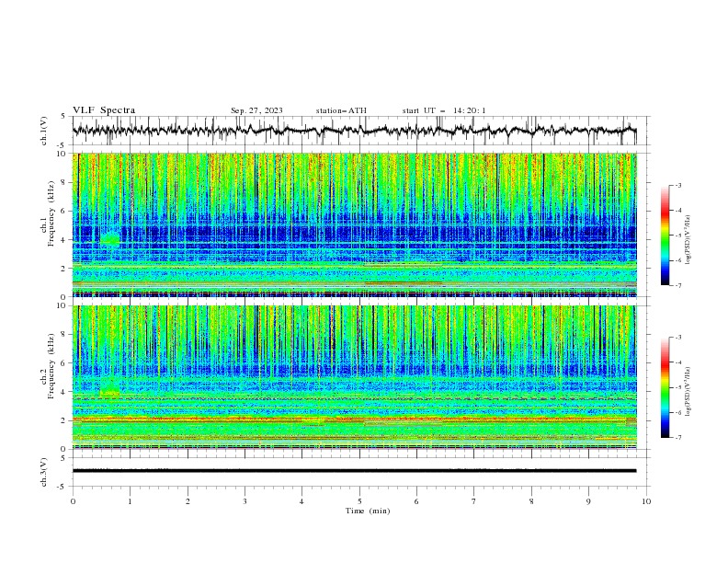Viewport: 728px width, 563px height.
Task: Click the "station=ATH" header label
Action: (x=341, y=110)
